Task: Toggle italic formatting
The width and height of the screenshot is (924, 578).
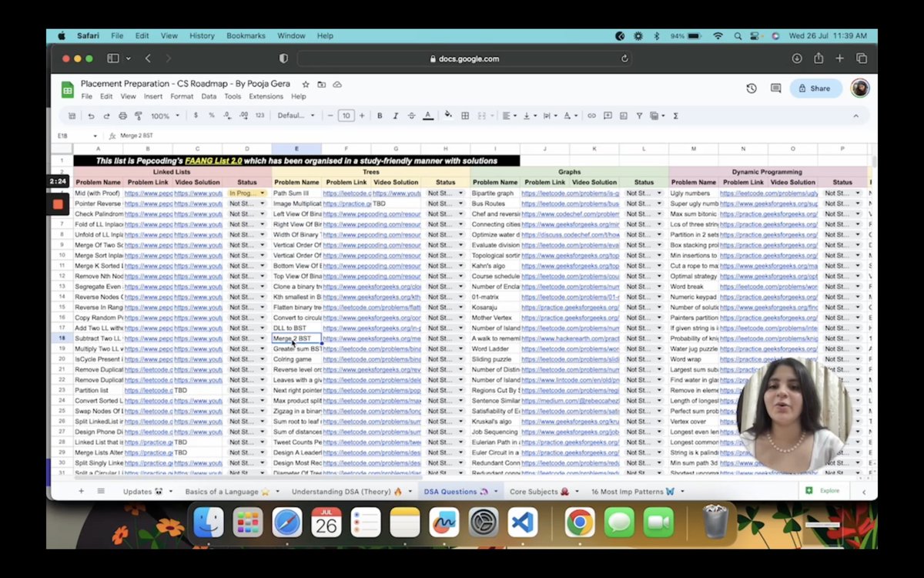Action: 396,116
